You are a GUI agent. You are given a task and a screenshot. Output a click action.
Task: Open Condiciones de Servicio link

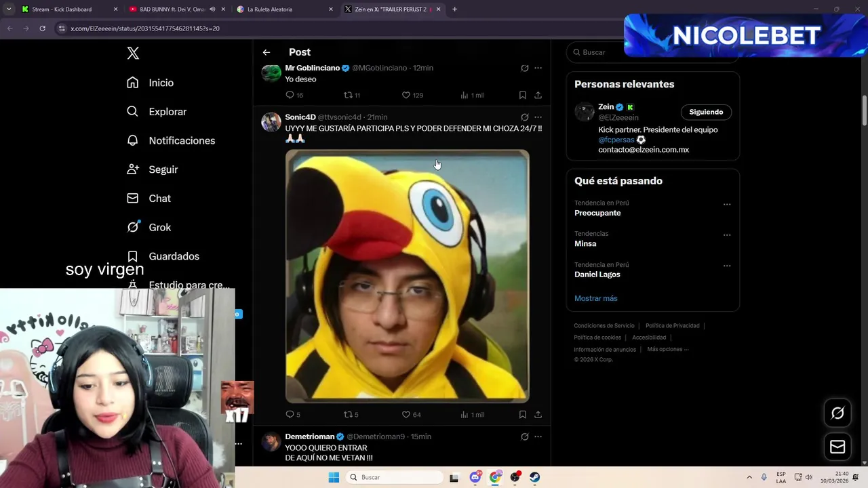[604, 326]
